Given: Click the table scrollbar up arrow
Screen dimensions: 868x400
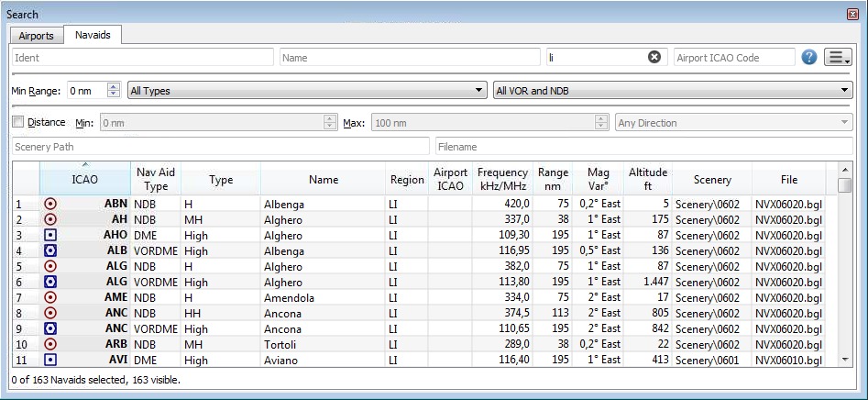Looking at the screenshot, I should [x=844, y=170].
